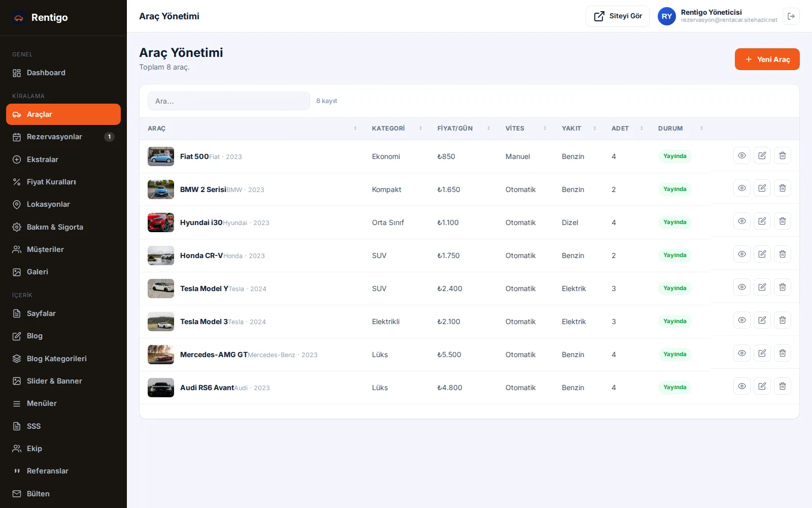812x508 pixels.
Task: Edit the Honda CR-V vehicle
Action: [762, 255]
